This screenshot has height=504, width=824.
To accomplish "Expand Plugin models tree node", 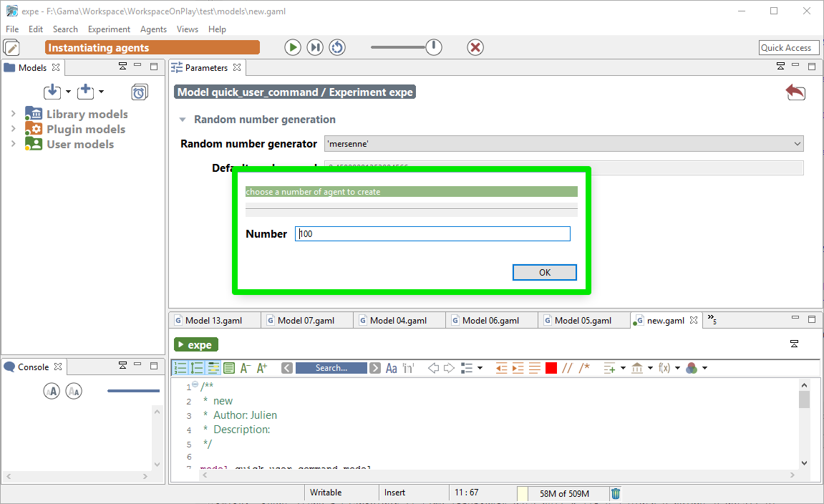I will [13, 129].
